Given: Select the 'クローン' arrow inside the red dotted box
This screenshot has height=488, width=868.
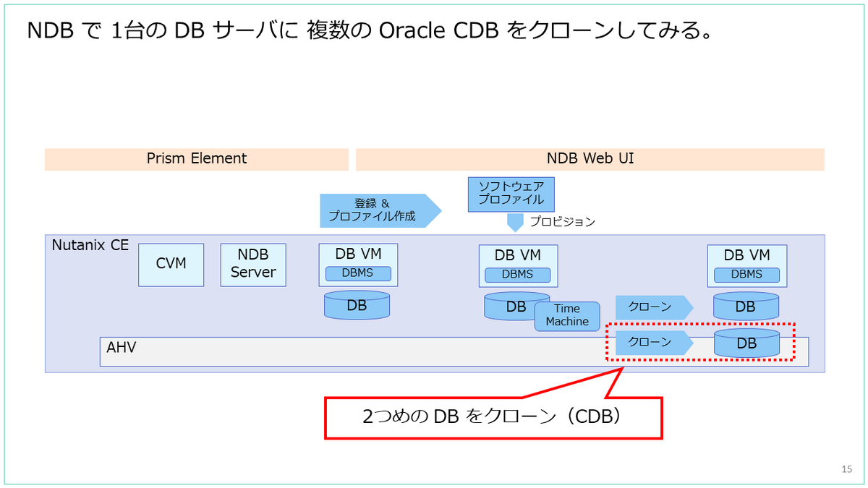Looking at the screenshot, I should tap(655, 342).
